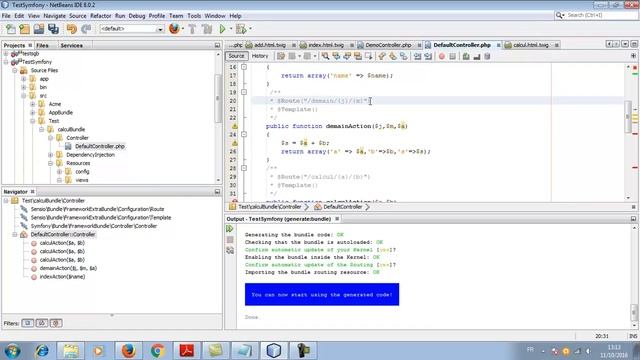Collapse DefaultController node in Navigator
Screen dimensions: 640x360
[15, 235]
